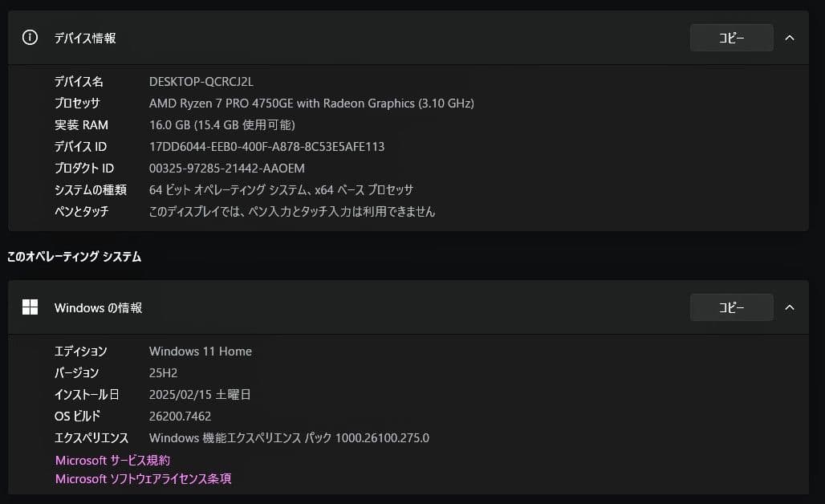This screenshot has height=504, width=825.
Task: Copy the Windows の情報 details
Action: [x=730, y=307]
